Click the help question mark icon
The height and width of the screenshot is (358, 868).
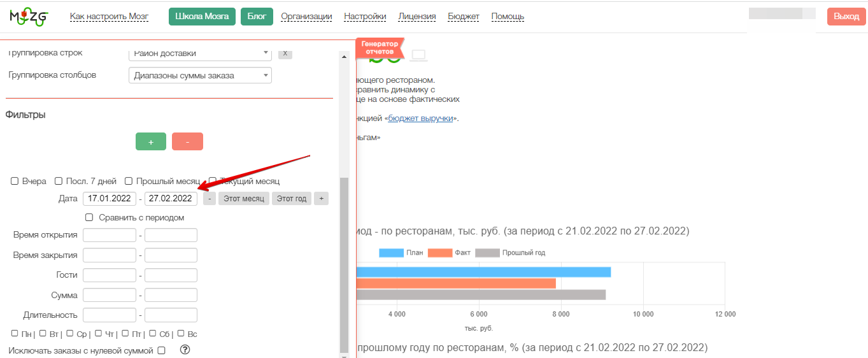(186, 350)
